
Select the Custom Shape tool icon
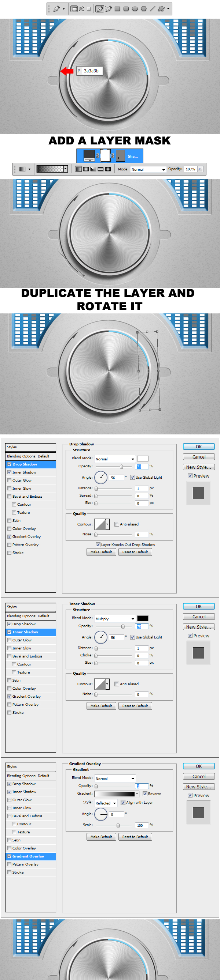click(x=161, y=9)
